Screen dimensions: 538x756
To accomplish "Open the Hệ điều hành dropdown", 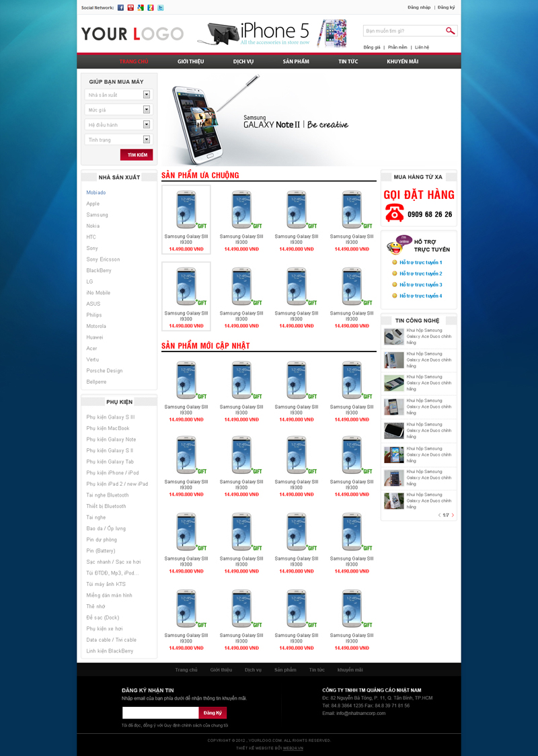I will (x=146, y=124).
